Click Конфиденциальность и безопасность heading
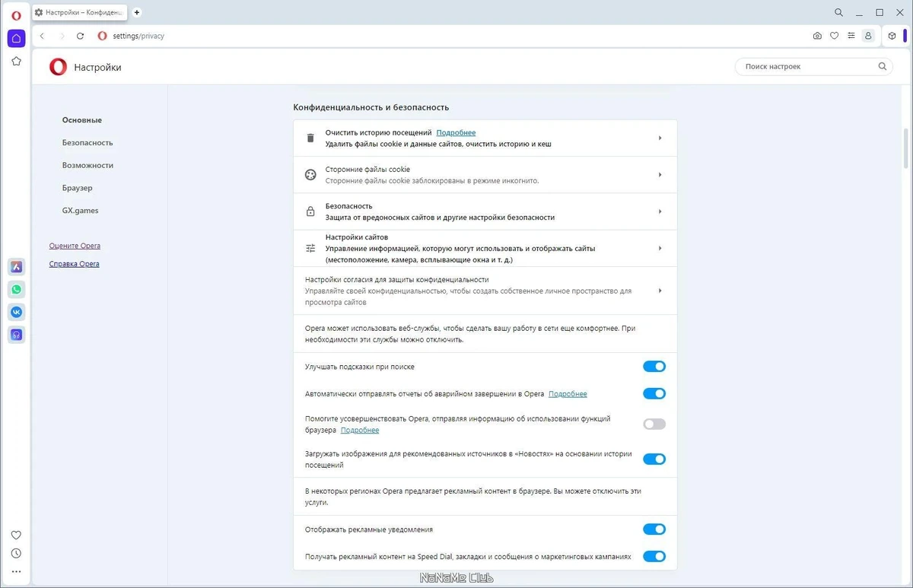 (x=371, y=107)
